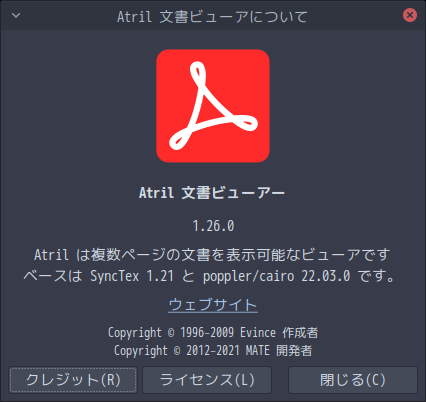
Task: Open the クレジット(R) credits button
Action: pyautogui.click(x=73, y=380)
